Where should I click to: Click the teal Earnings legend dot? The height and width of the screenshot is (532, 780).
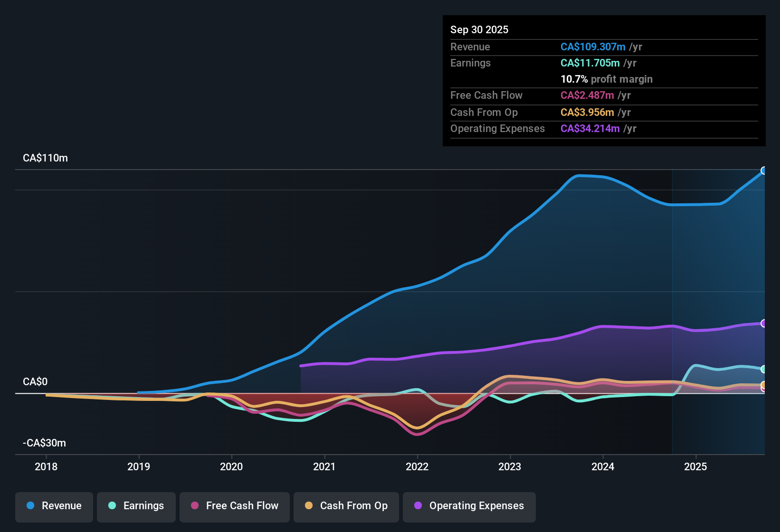pos(112,506)
